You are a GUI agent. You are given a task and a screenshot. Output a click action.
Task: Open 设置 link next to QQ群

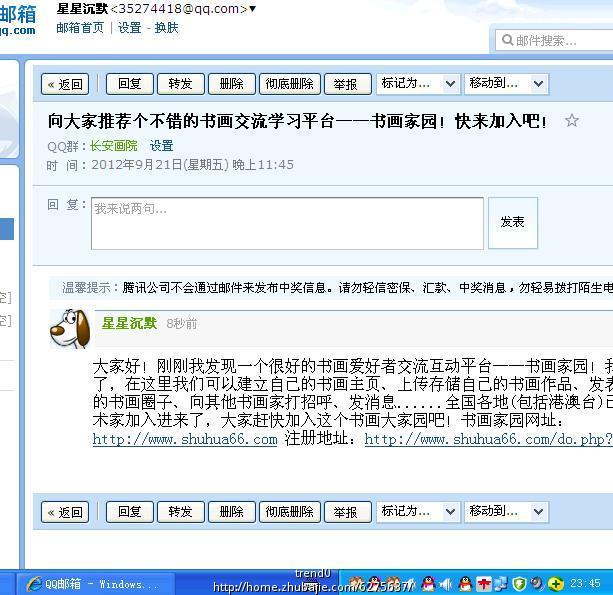[161, 146]
